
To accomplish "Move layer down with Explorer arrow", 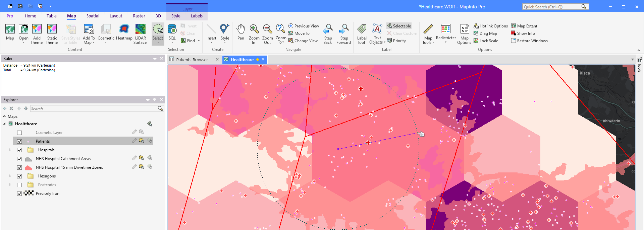I will point(26,108).
